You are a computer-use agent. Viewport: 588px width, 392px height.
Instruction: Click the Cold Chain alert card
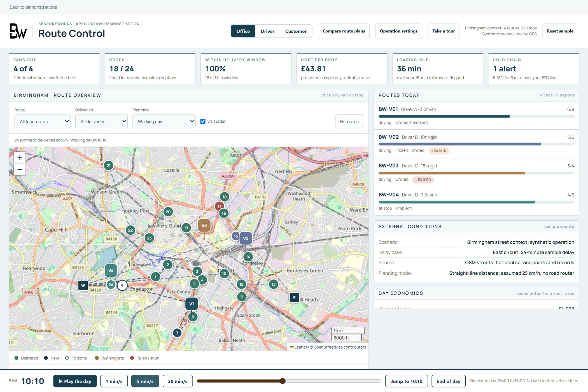pyautogui.click(x=533, y=69)
